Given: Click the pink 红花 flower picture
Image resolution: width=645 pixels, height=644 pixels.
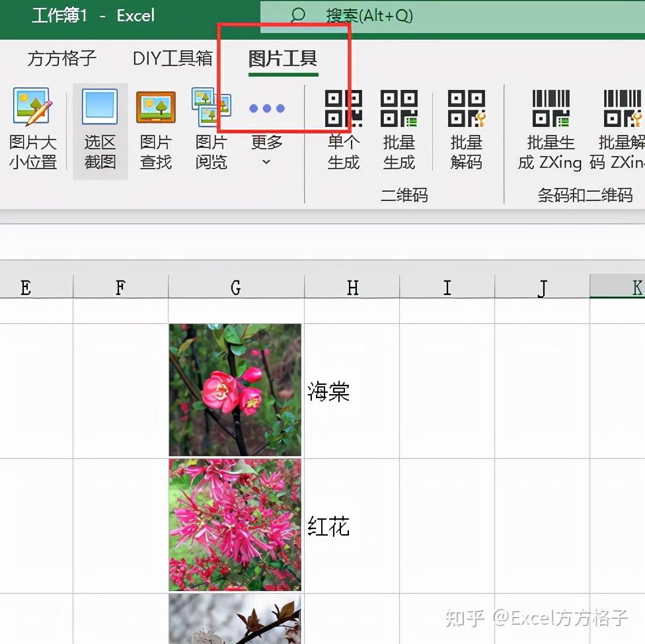Looking at the screenshot, I should [235, 525].
